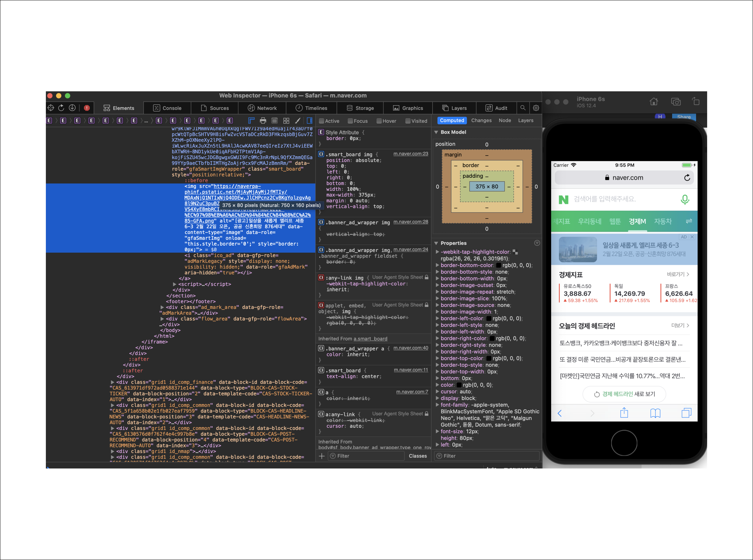
Task: Open the inspector settings gear
Action: pyautogui.click(x=536, y=108)
